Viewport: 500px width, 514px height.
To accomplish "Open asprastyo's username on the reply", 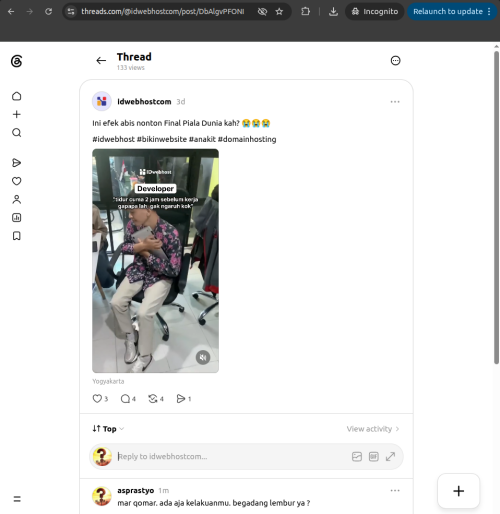I will (136, 491).
